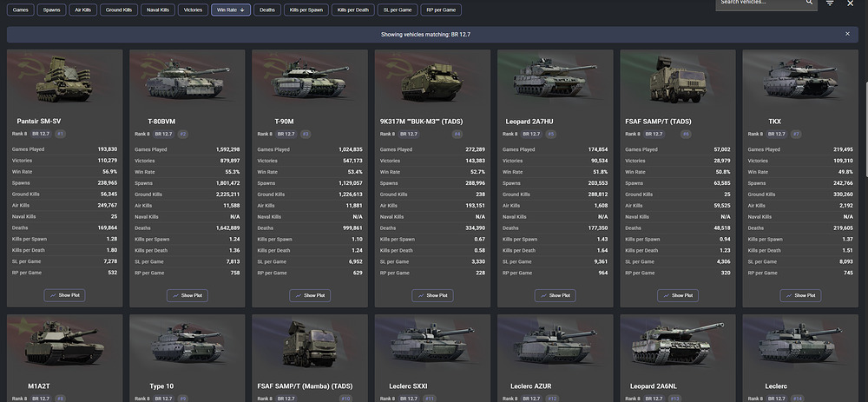Viewport: 868px width, 402px height.
Task: Show plot for T-90M
Action: 310,295
